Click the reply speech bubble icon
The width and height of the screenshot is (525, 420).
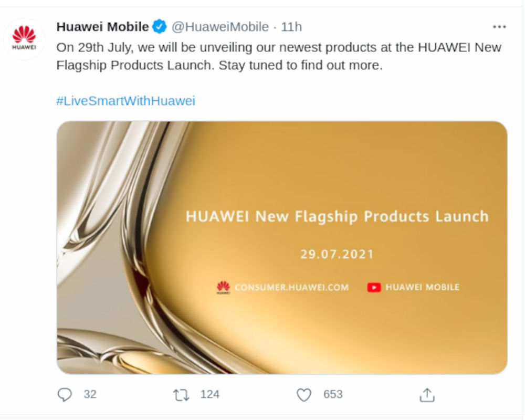tap(65, 395)
